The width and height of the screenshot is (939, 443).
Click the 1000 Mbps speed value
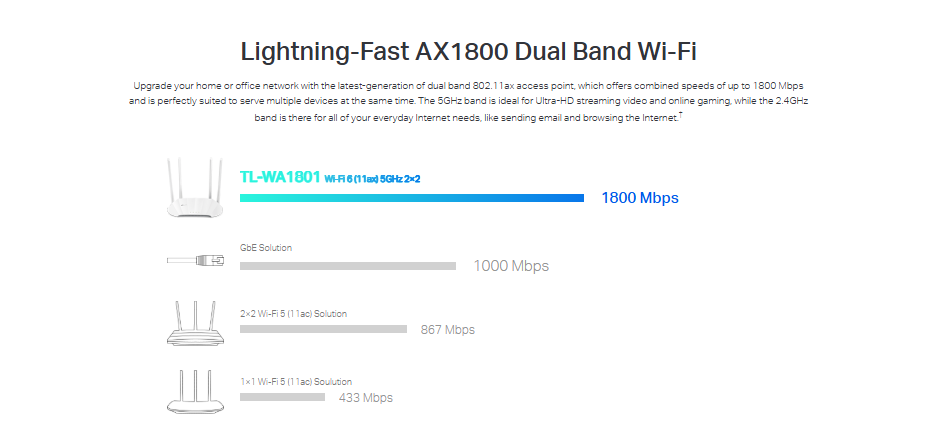pyautogui.click(x=511, y=266)
